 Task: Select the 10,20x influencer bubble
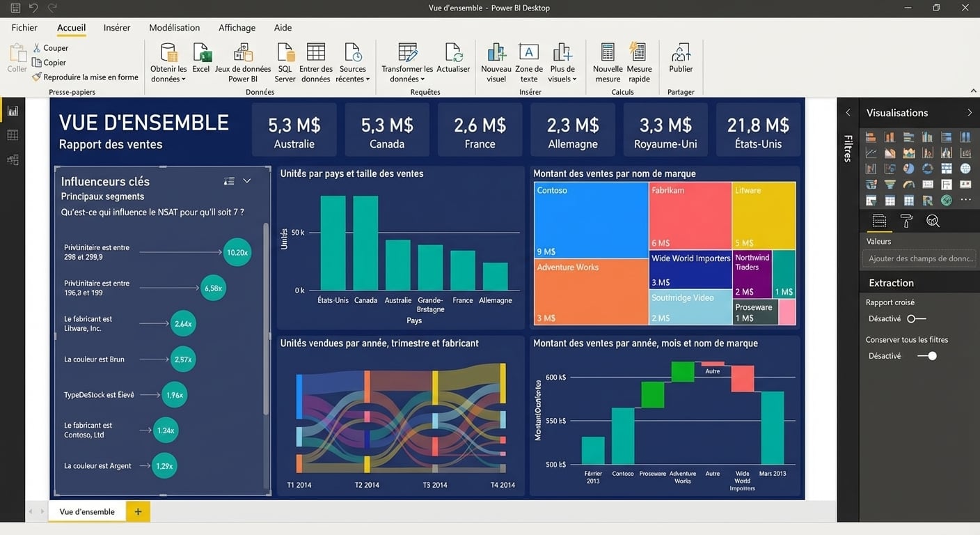click(x=237, y=252)
